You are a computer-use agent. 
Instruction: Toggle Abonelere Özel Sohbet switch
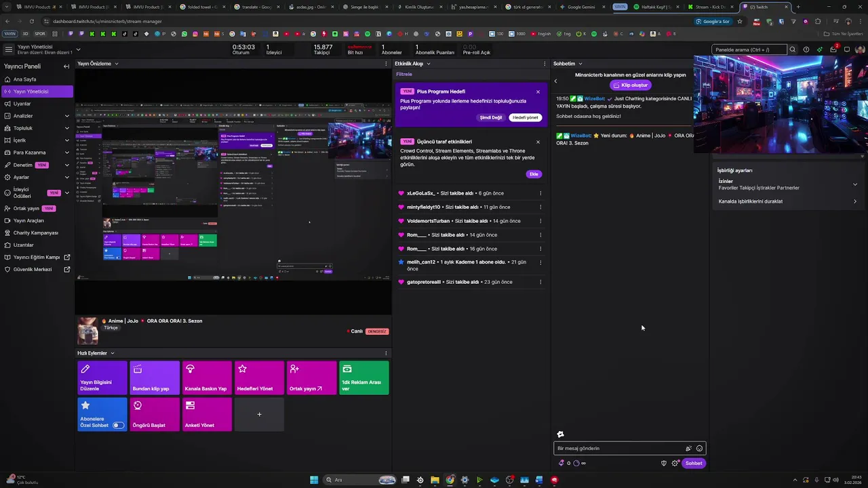pos(119,426)
